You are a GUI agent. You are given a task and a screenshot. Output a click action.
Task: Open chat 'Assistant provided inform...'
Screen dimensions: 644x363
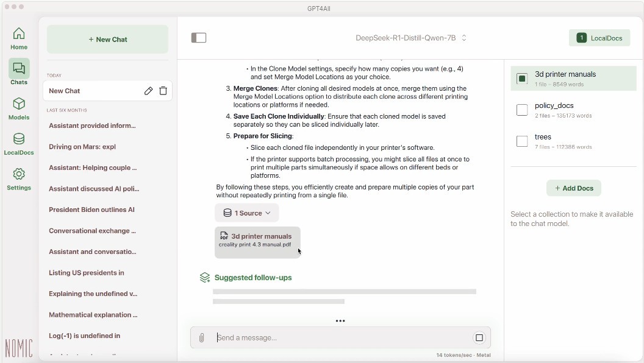click(x=93, y=125)
